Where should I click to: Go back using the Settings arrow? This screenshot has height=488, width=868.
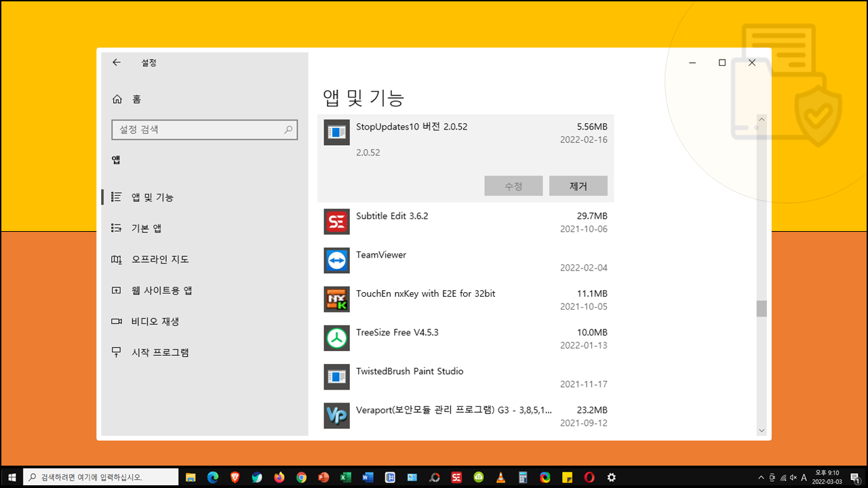(x=117, y=62)
